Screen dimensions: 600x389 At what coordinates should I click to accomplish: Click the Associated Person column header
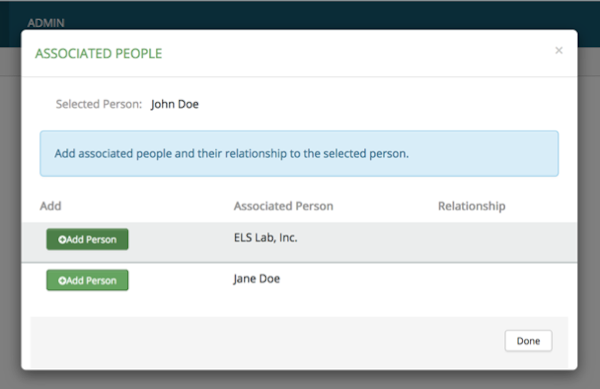[x=284, y=206]
